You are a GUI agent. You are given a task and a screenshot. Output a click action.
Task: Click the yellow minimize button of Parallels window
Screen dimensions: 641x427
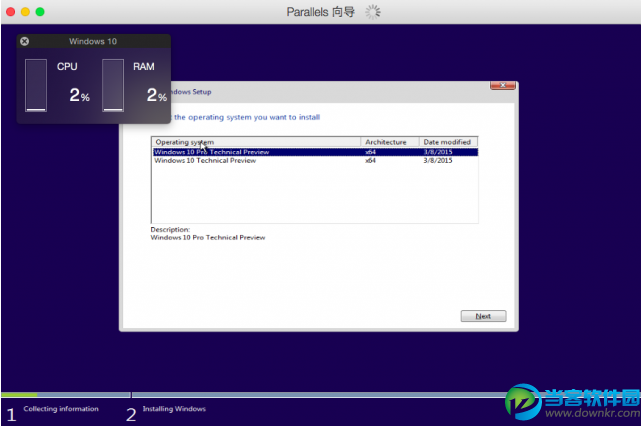pos(25,12)
